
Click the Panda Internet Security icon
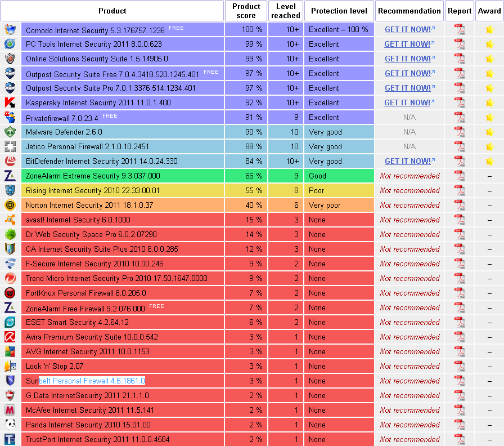[x=10, y=425]
